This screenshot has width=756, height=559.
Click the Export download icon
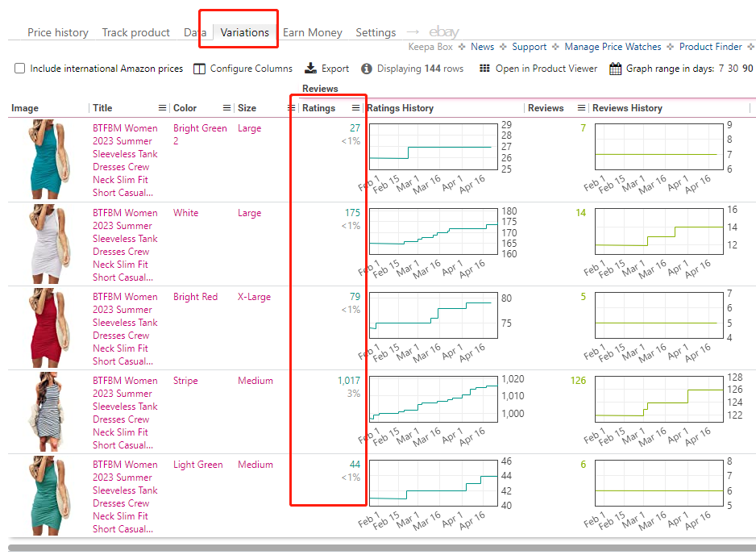click(310, 69)
